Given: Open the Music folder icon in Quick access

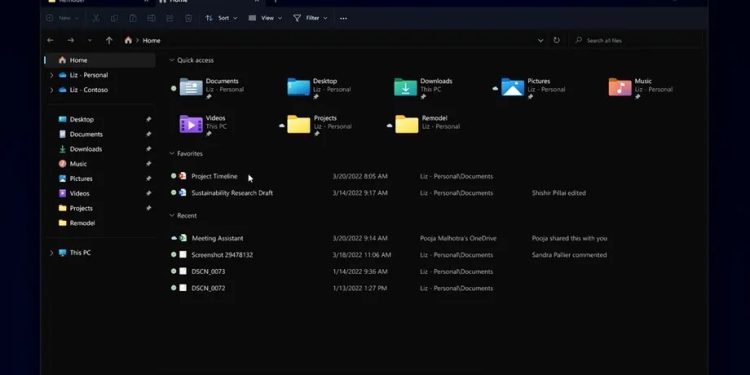Looking at the screenshot, I should pyautogui.click(x=620, y=88).
